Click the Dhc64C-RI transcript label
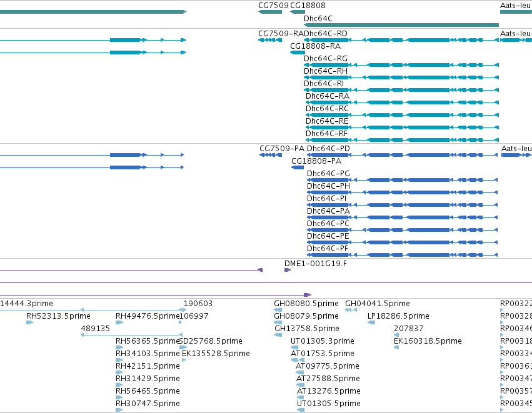The image size is (532, 413). pyautogui.click(x=324, y=84)
